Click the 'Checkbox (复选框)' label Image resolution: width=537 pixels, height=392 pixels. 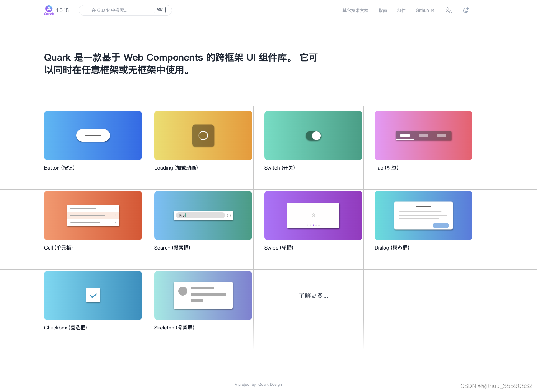(66, 328)
